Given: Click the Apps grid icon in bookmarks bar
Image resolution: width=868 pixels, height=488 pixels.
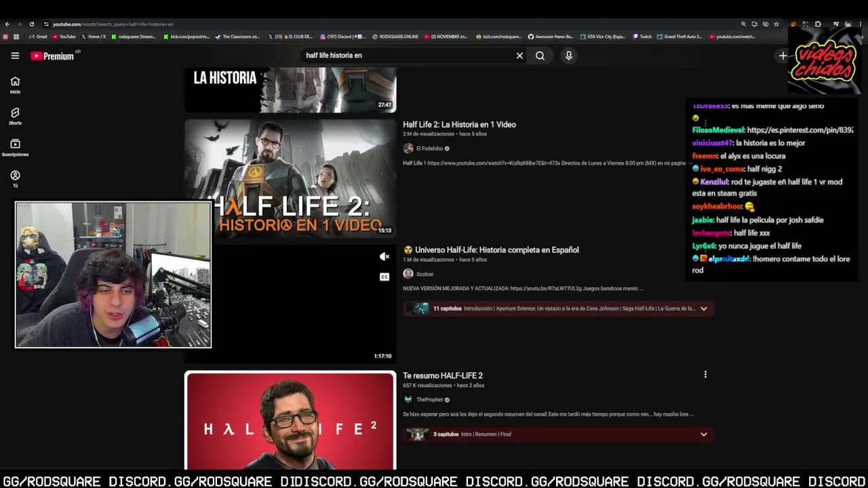Looking at the screenshot, I should (16, 37).
